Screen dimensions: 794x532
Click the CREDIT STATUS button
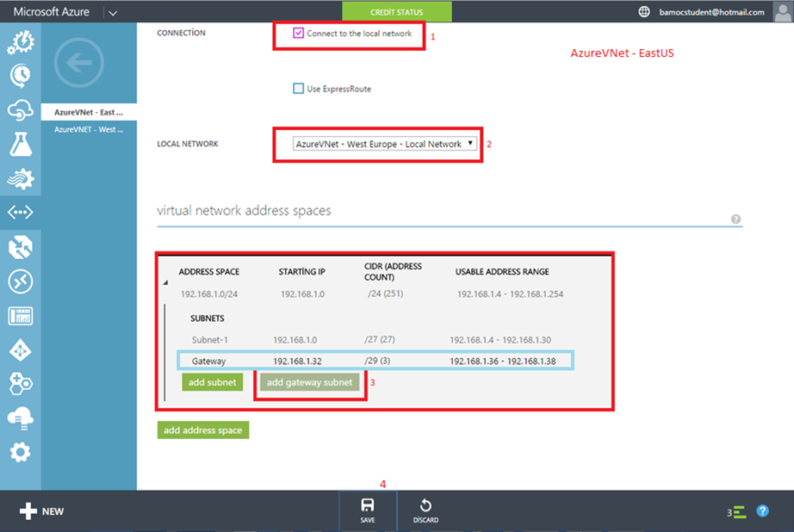point(396,12)
